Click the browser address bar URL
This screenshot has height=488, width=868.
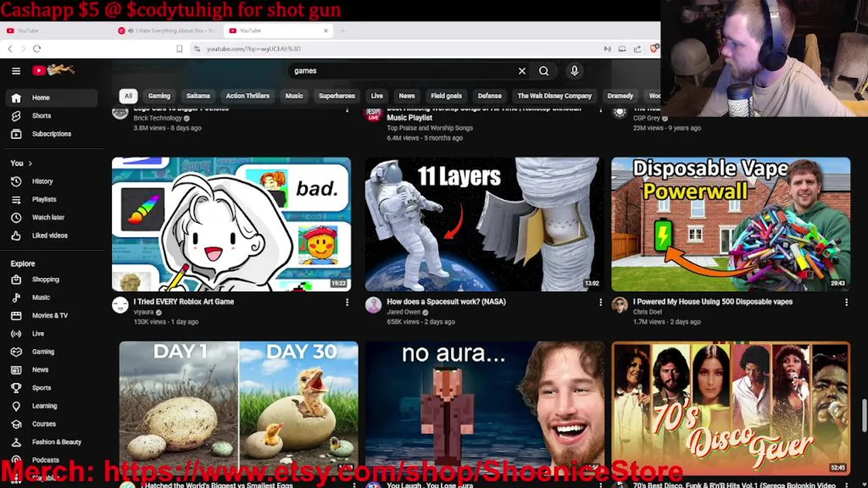tap(254, 49)
